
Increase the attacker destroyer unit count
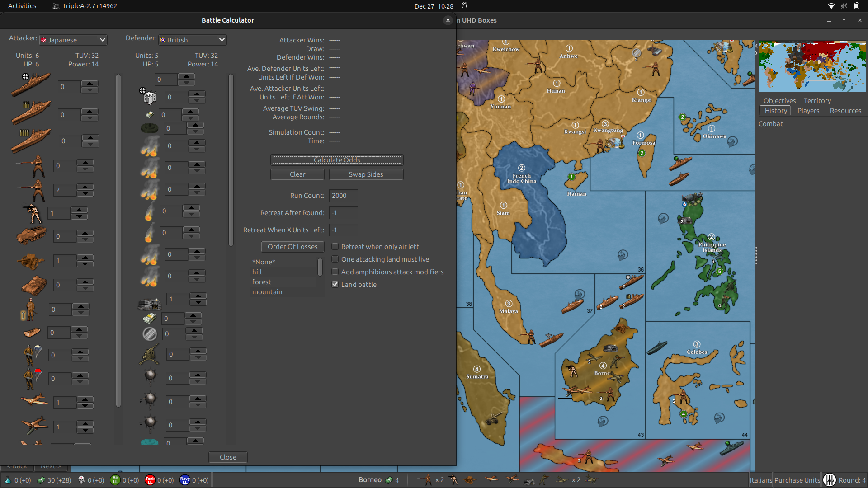click(90, 83)
